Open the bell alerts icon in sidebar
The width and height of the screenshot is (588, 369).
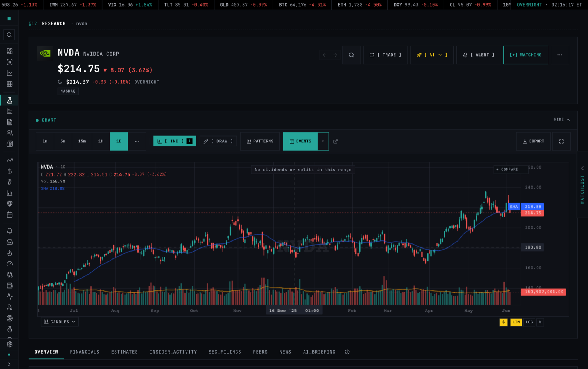(x=10, y=231)
